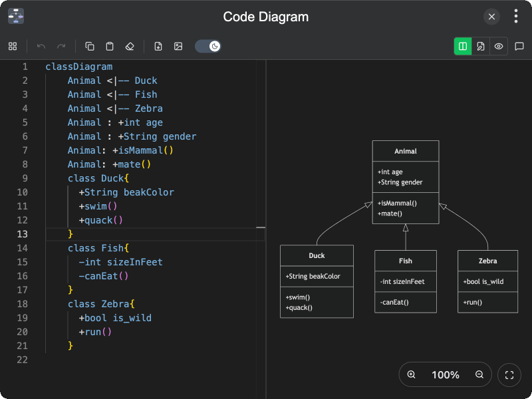
Task: Click '+run()' in the code editor
Action: click(x=95, y=332)
